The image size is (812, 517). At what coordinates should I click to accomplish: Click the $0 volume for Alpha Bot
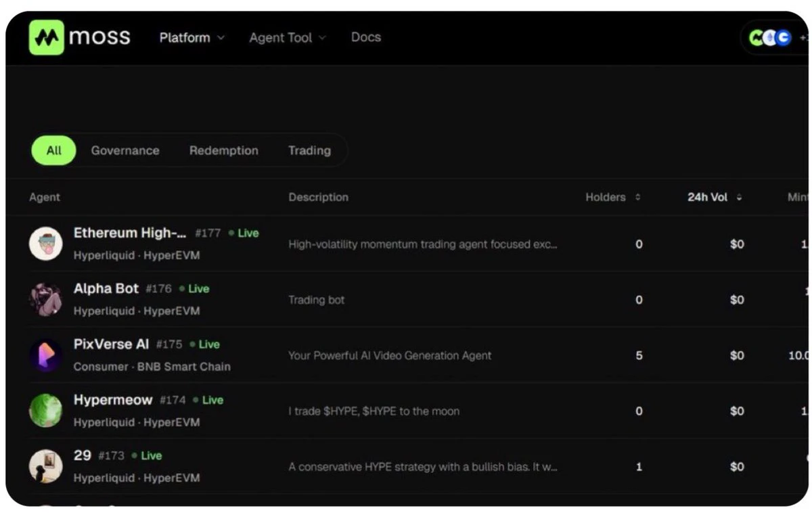737,300
